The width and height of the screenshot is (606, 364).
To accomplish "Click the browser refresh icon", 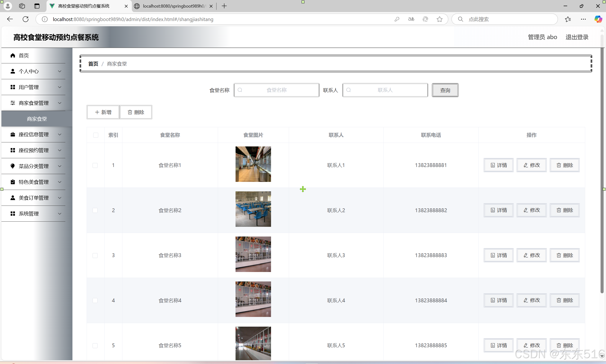I will click(x=26, y=19).
